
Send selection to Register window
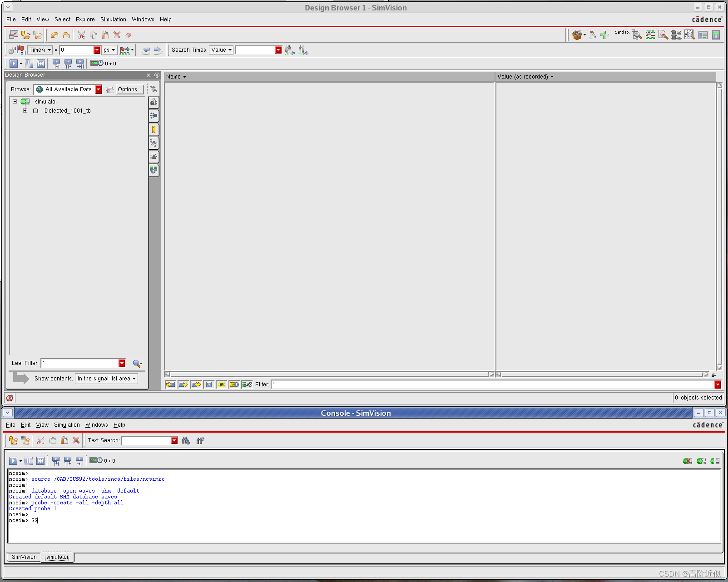click(x=703, y=35)
